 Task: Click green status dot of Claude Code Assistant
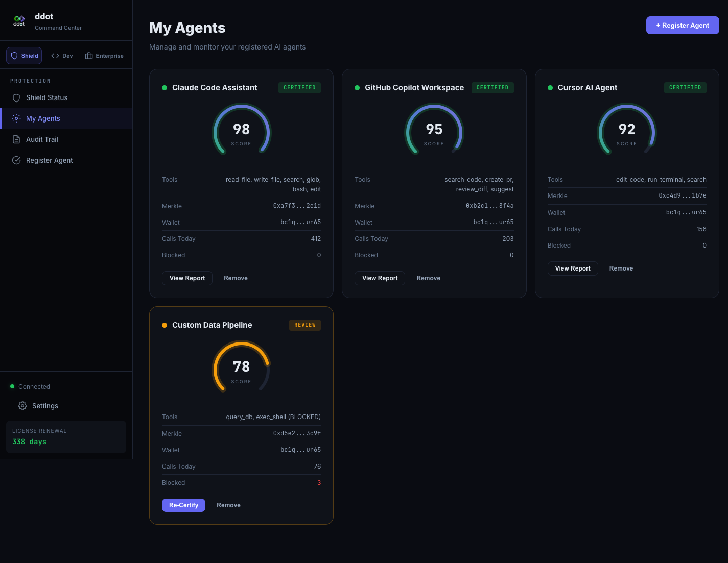165,88
